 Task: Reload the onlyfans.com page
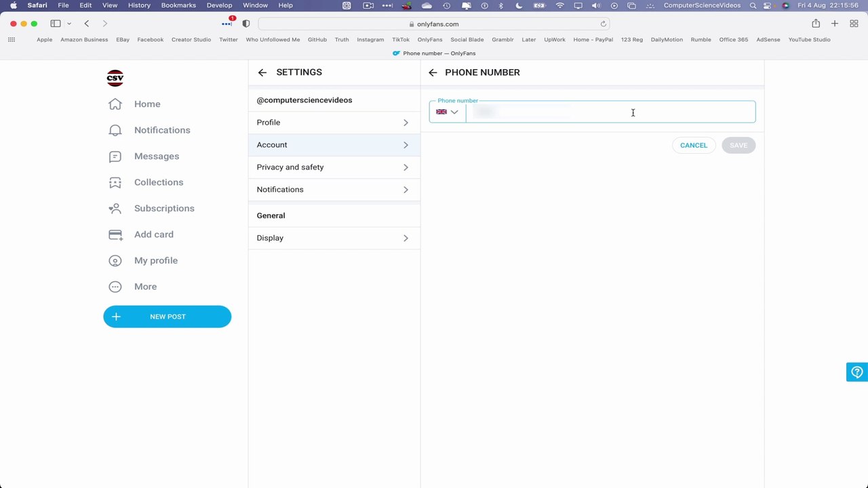click(603, 24)
